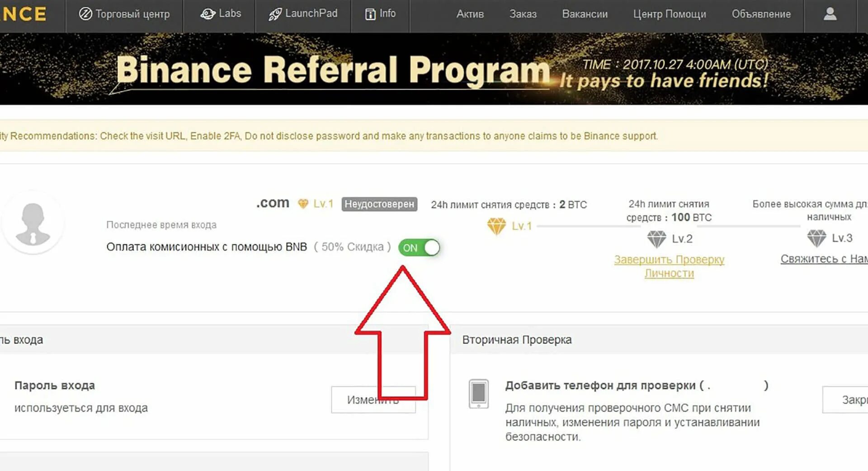Open the Заказ menu

click(x=523, y=14)
